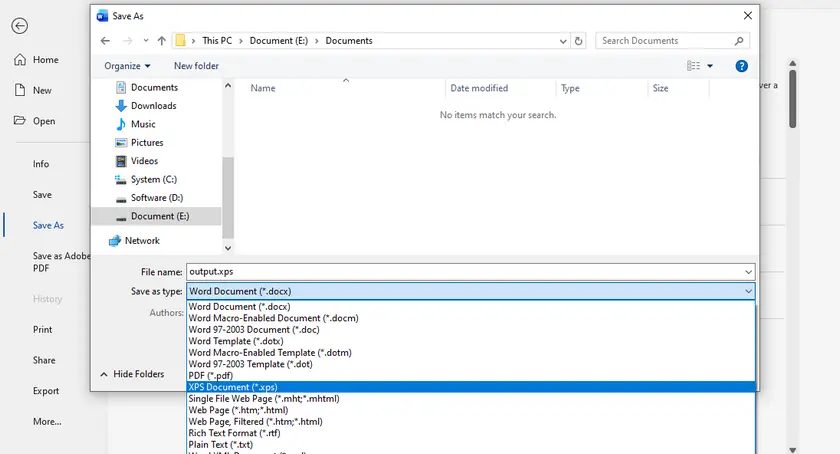Open the File name dropdown arrow
The width and height of the screenshot is (840, 454).
748,272
